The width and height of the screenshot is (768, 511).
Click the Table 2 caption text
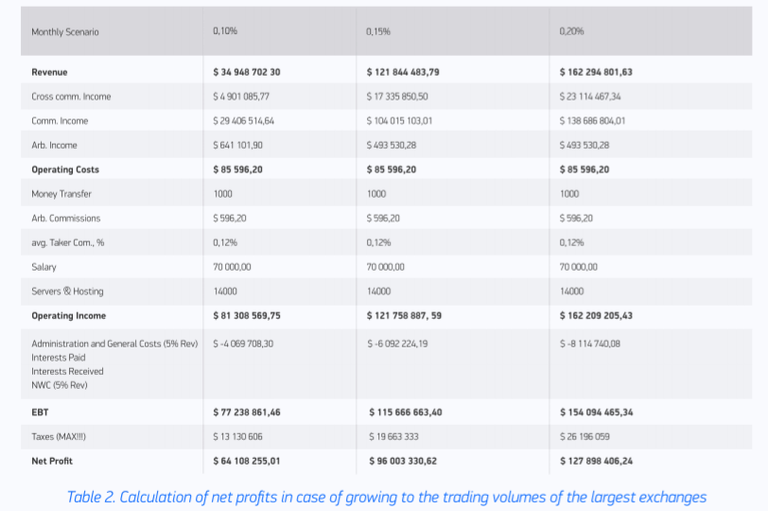(386, 496)
